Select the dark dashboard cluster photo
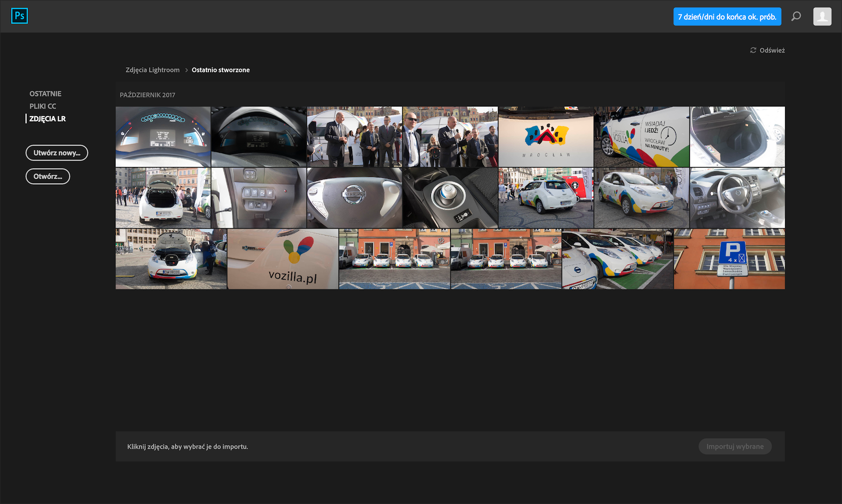This screenshot has height=504, width=842. coord(259,137)
